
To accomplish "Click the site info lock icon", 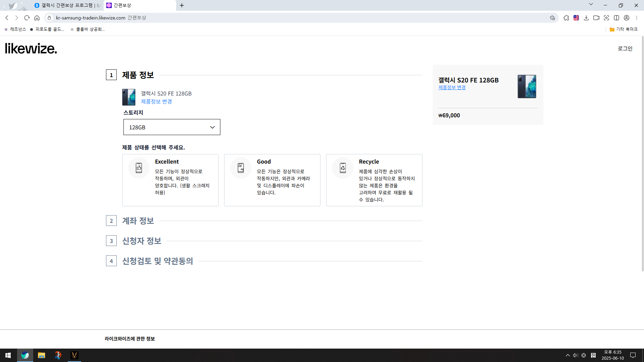I will tap(49, 18).
